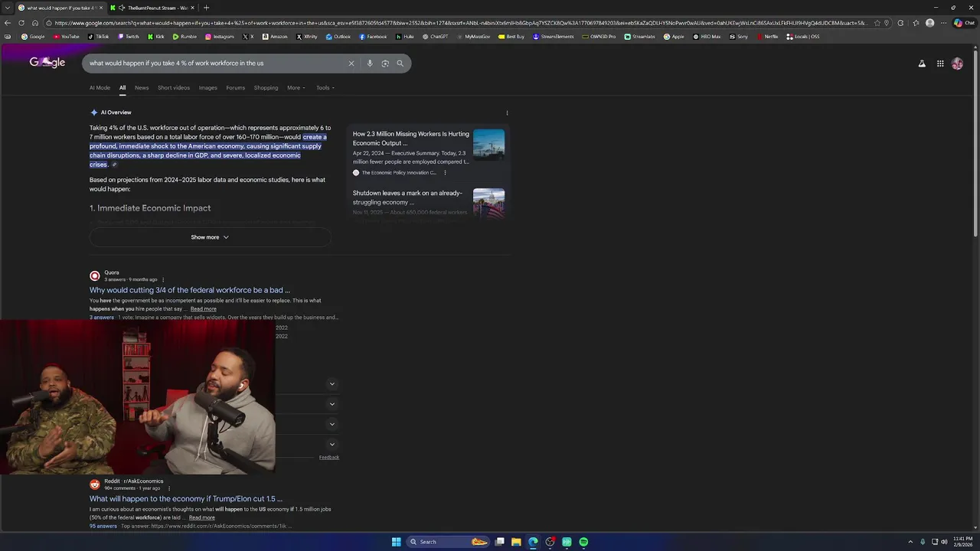This screenshot has width=980, height=551.
Task: Open YouTube bookmark in bookmarks bar
Action: coord(67,37)
